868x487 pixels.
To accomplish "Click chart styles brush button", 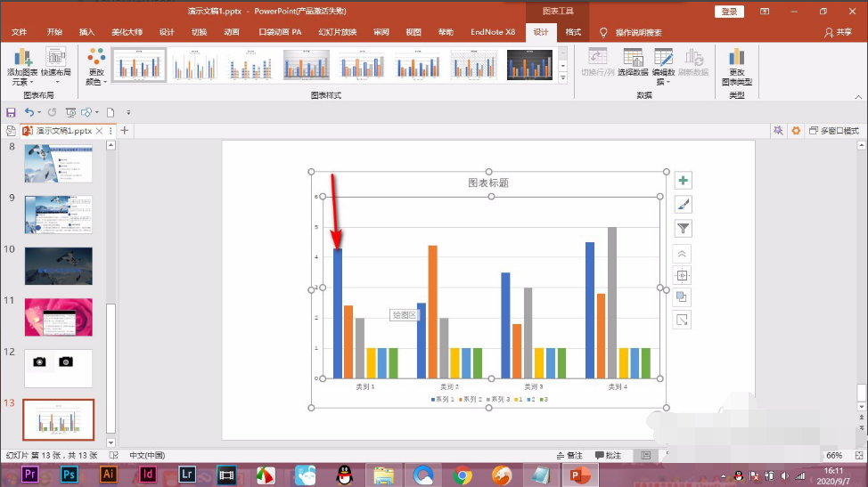I will 684,205.
